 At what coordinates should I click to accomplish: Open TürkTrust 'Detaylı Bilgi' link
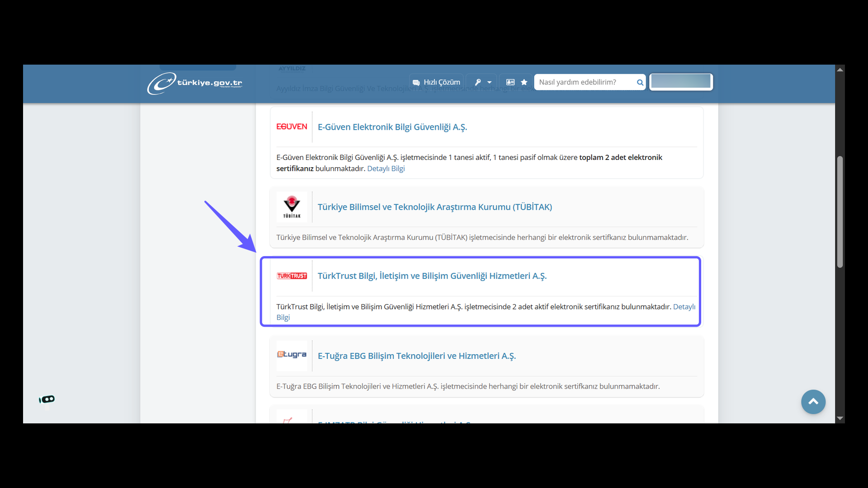(x=684, y=307)
